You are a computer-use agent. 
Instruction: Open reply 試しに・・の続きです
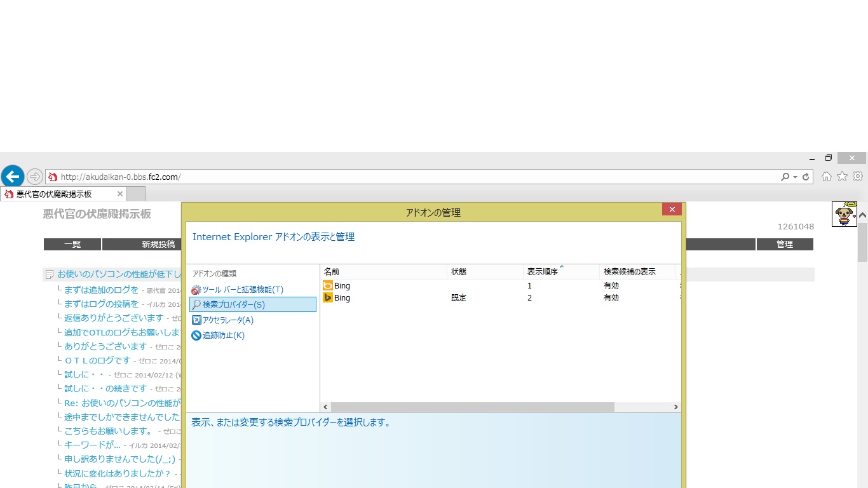105,388
